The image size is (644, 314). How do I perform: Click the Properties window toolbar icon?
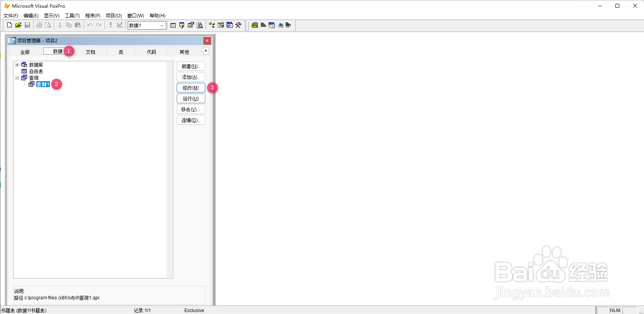coord(191,25)
